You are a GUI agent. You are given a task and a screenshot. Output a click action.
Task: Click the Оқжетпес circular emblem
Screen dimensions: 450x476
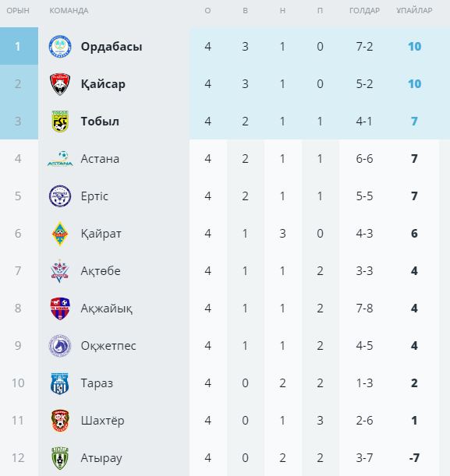[x=60, y=346]
